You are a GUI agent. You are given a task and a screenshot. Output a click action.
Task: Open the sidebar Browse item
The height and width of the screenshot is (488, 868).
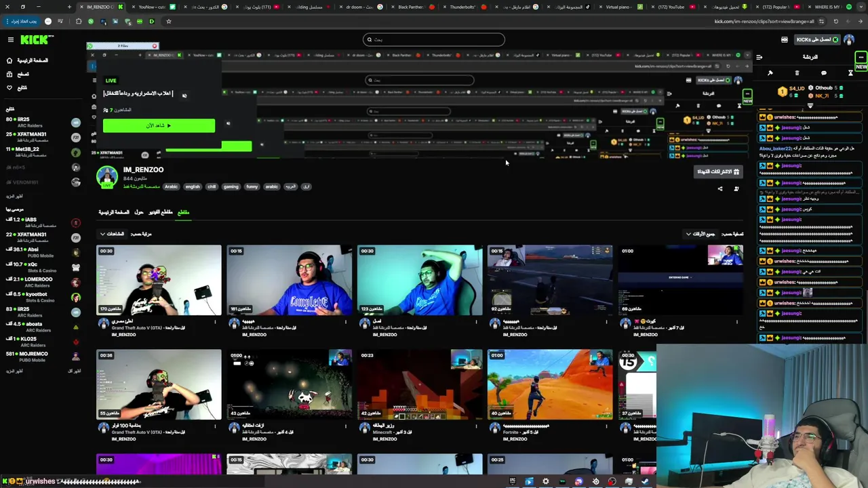(18, 74)
